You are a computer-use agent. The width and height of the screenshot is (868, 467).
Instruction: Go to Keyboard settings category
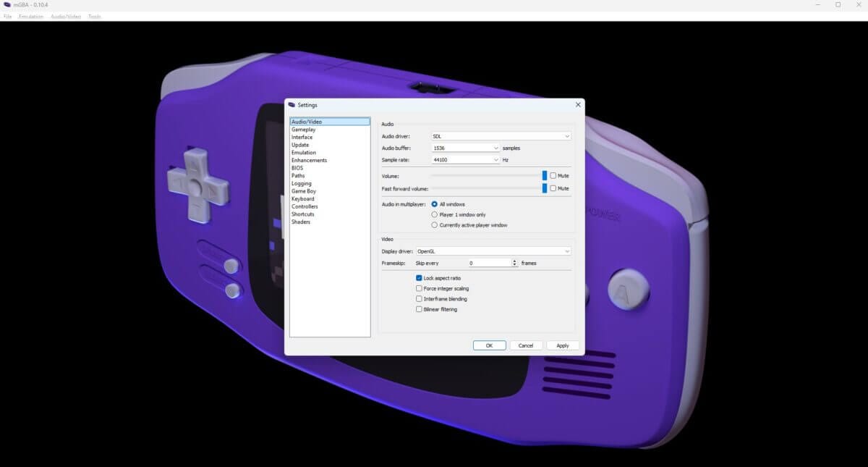pyautogui.click(x=302, y=199)
